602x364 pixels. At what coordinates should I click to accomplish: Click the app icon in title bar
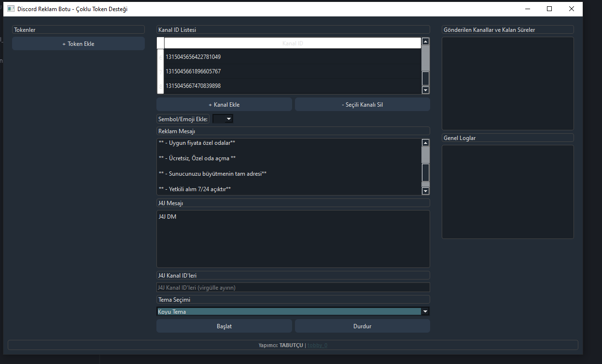point(11,9)
